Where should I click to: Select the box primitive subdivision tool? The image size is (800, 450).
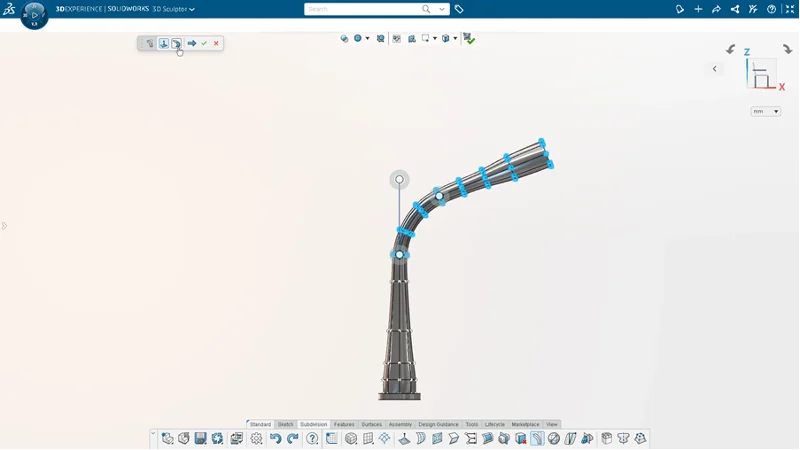click(351, 438)
